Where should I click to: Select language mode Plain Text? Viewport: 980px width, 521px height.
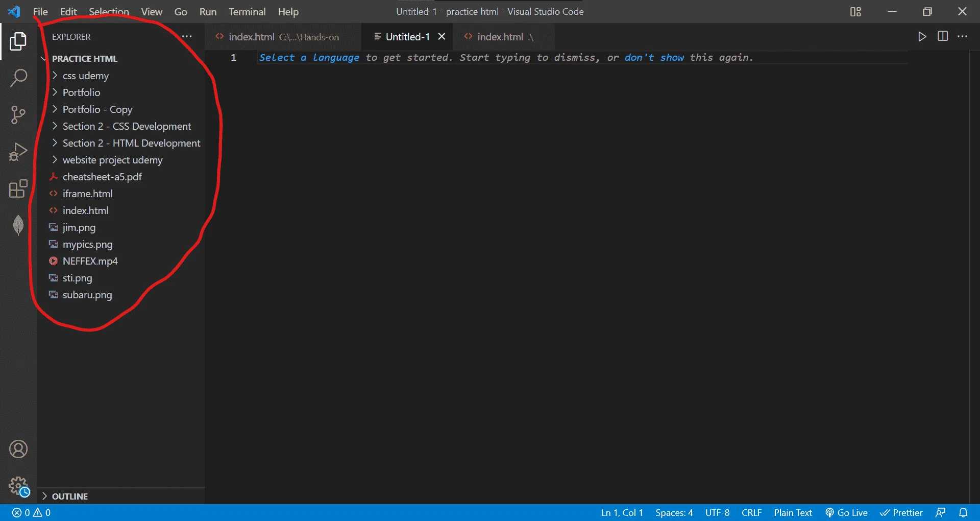(x=793, y=512)
